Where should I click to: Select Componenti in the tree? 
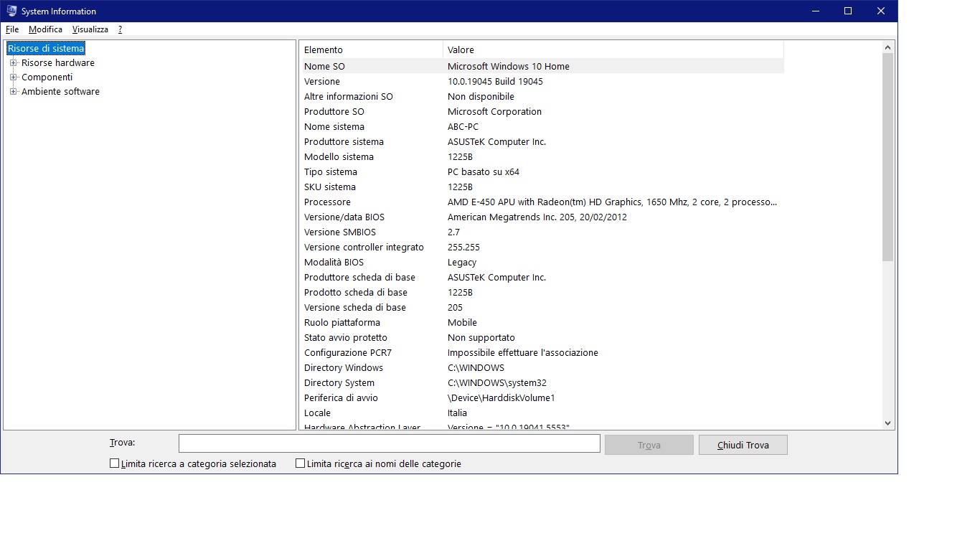(x=47, y=77)
